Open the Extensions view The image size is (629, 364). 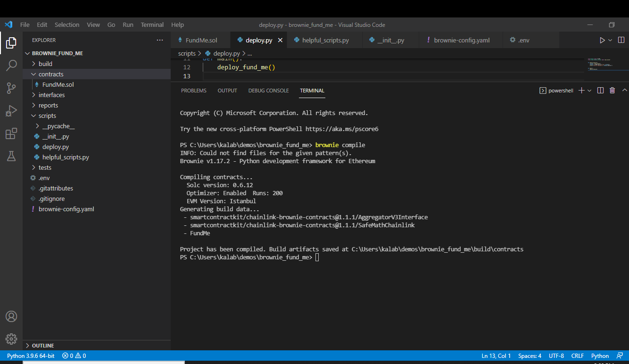pos(11,133)
